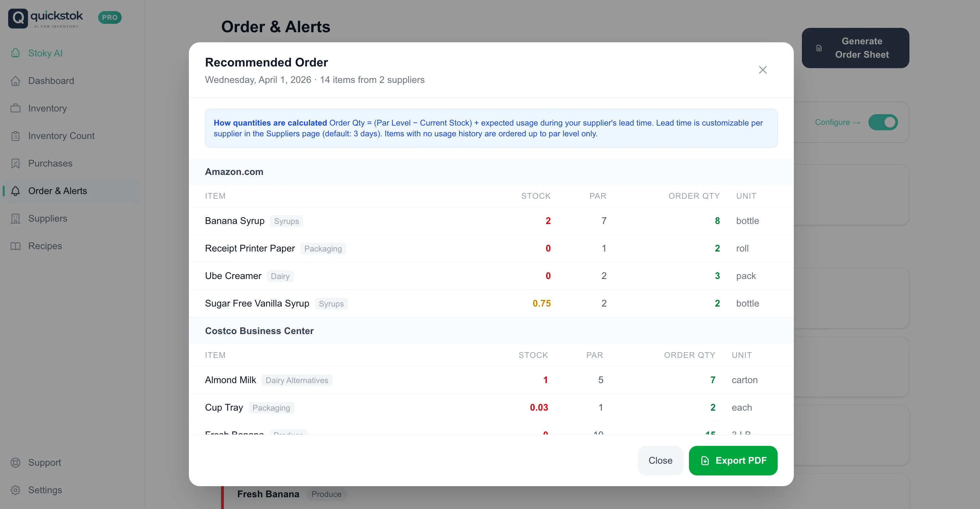This screenshot has width=980, height=509.
Task: Click the PRO badge
Action: coord(110,17)
